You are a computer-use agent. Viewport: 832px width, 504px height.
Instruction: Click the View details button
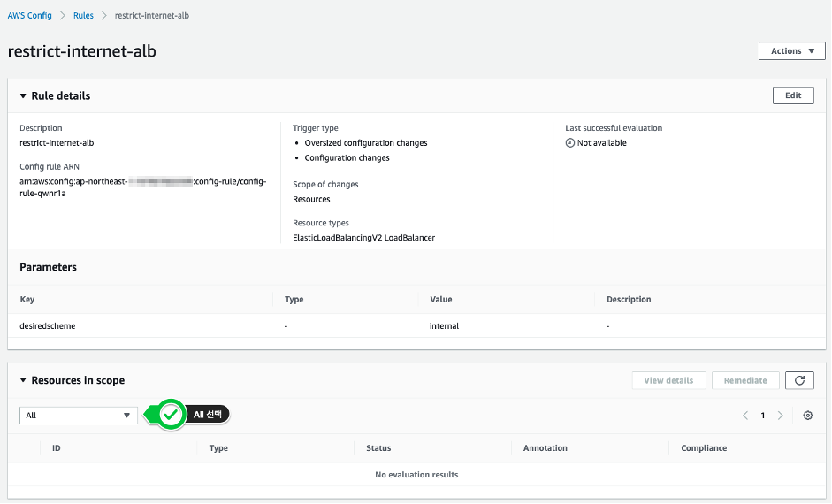click(x=668, y=380)
